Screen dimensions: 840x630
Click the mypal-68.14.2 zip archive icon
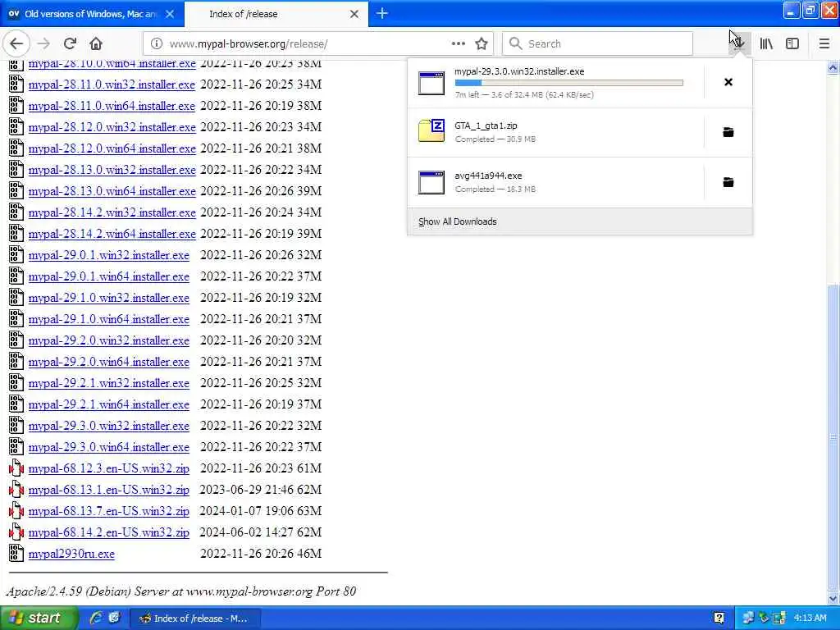tap(16, 532)
